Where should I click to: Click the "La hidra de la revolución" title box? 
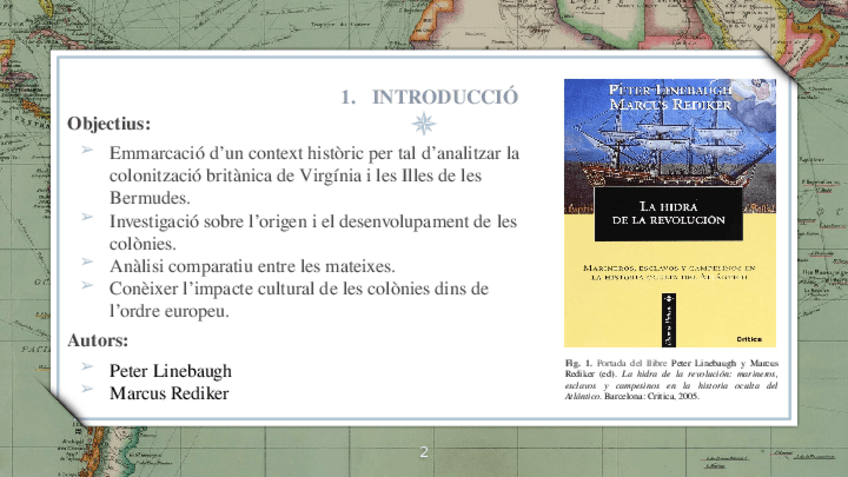pyautogui.click(x=669, y=213)
